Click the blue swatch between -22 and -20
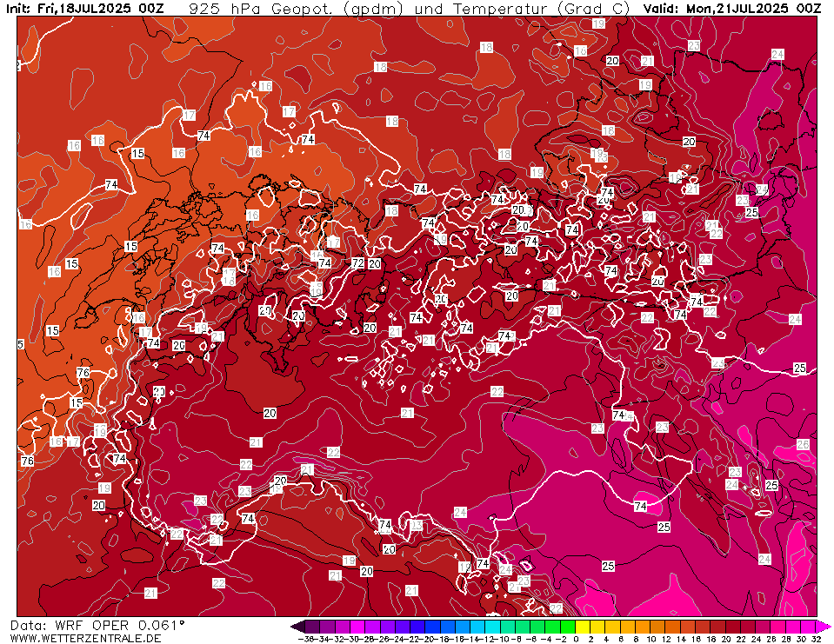 pyautogui.click(x=417, y=627)
